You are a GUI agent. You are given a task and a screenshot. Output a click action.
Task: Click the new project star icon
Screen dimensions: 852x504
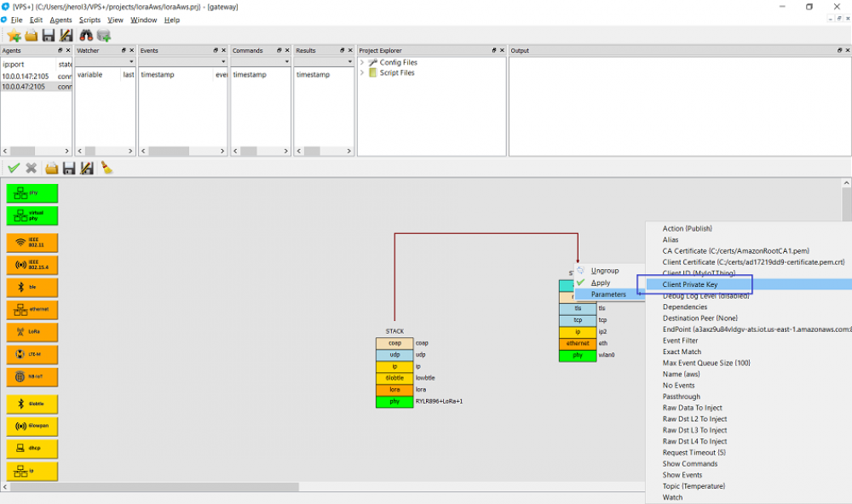[14, 36]
